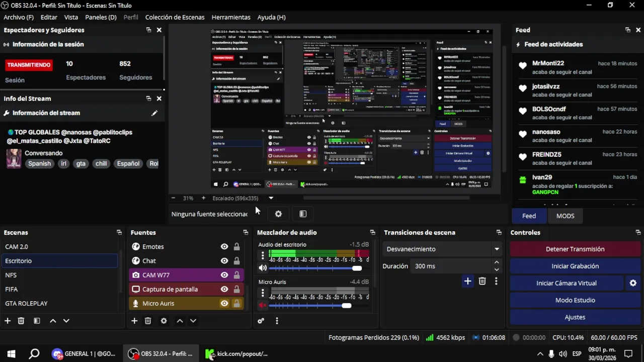Image resolution: width=644 pixels, height=362 pixels.
Task: Decrease transition duration with down arrow
Action: 497,269
